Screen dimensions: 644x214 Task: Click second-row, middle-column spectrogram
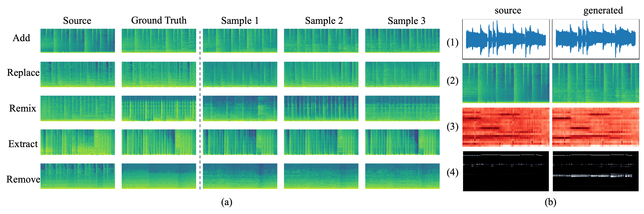pos(240,74)
